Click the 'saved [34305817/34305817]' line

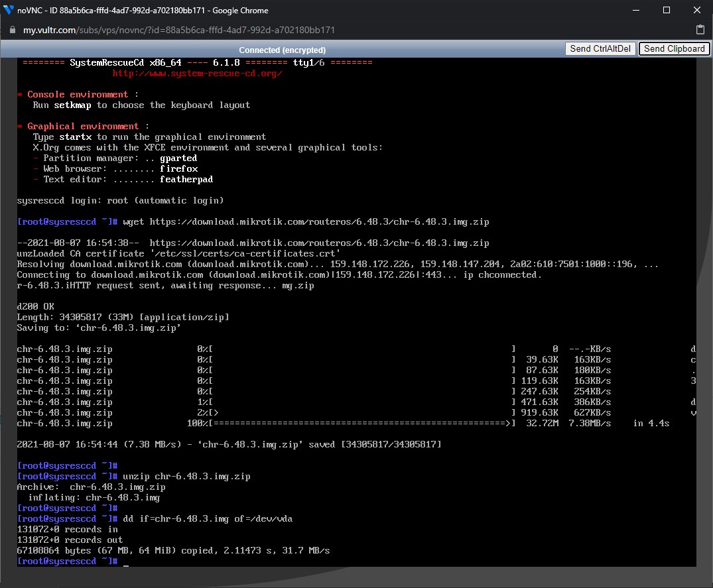pos(229,444)
